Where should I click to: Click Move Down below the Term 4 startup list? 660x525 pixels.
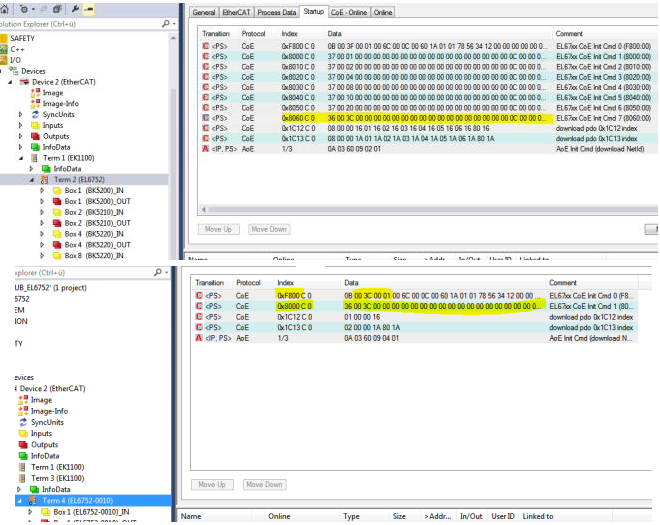pos(264,485)
